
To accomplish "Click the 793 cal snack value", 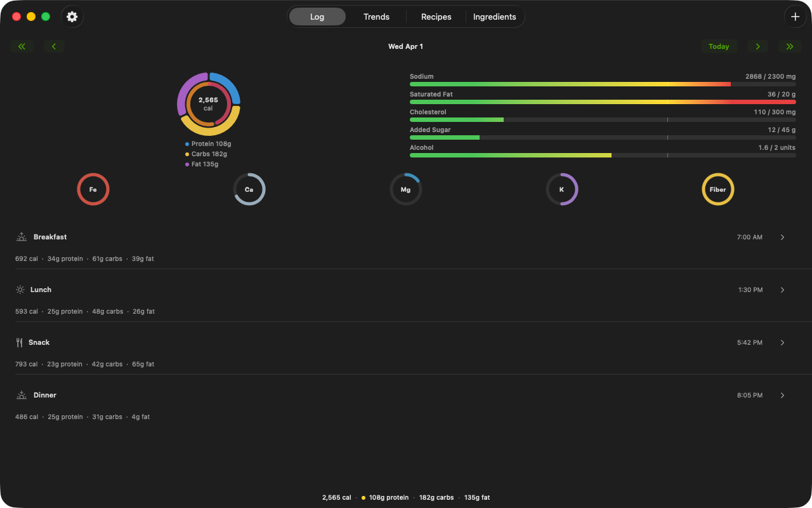I will tap(27, 364).
